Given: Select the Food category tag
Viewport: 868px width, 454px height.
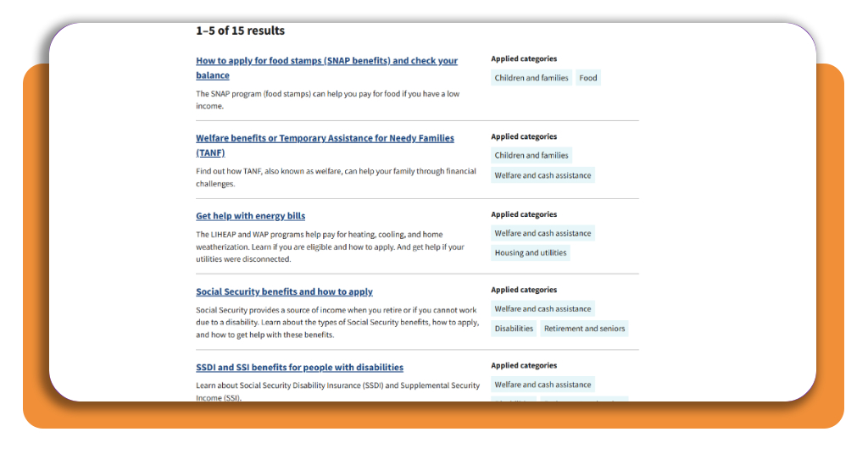Looking at the screenshot, I should point(588,78).
